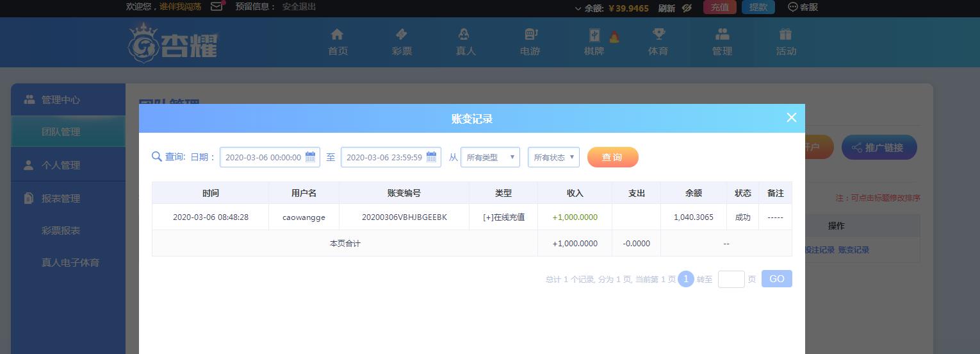The width and height of the screenshot is (980, 354).
Task: Click the 时间 column header
Action: pyautogui.click(x=210, y=193)
